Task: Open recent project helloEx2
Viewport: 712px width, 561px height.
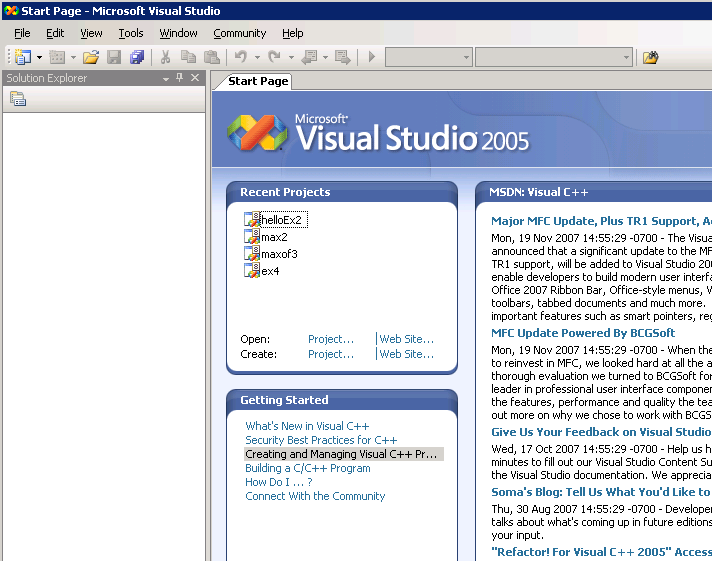Action: (281, 220)
